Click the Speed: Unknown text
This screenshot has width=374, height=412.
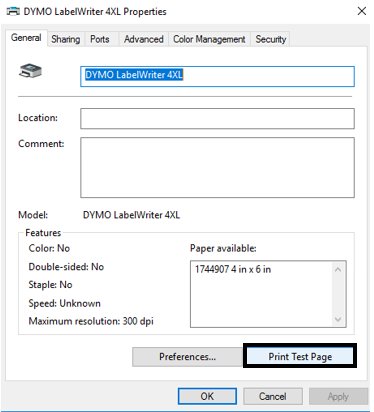pyautogui.click(x=64, y=303)
